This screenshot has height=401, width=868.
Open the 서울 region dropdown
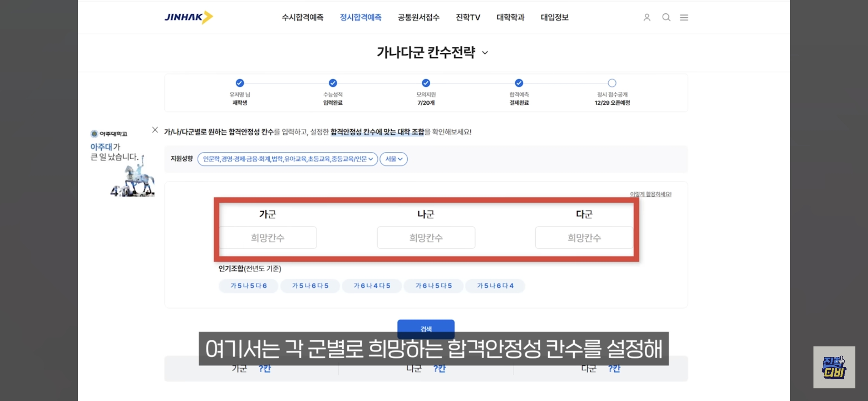coord(394,159)
